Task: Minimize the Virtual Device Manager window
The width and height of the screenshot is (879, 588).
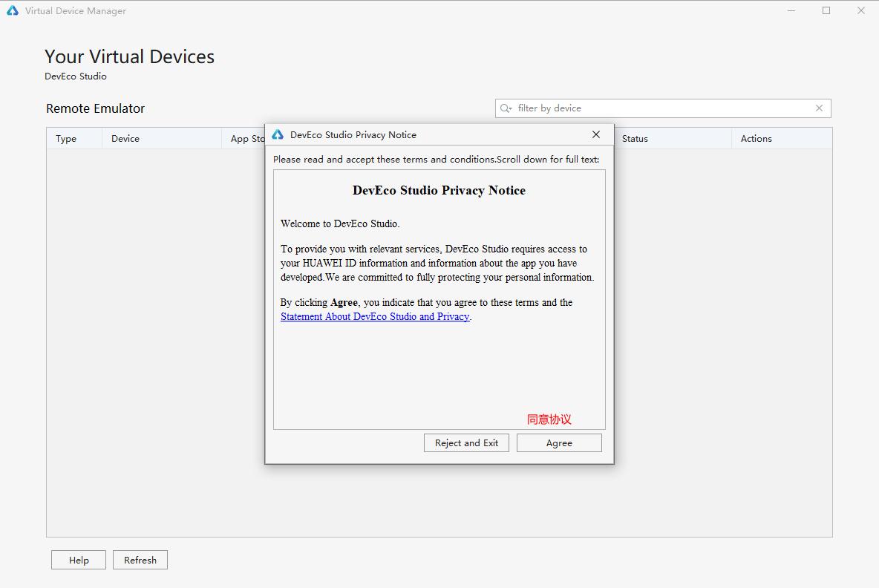Action: click(791, 11)
